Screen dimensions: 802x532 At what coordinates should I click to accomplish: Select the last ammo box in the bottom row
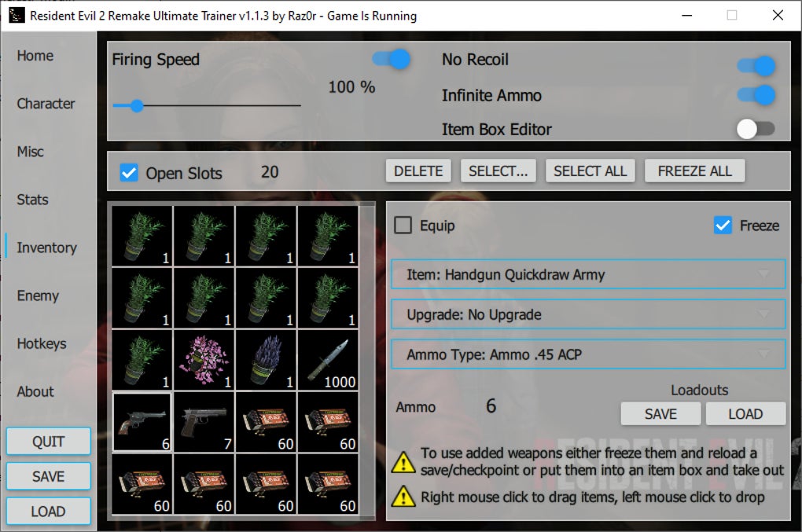328,484
